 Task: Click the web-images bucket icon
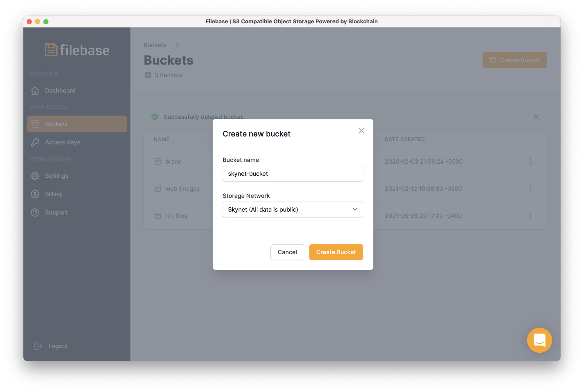158,189
